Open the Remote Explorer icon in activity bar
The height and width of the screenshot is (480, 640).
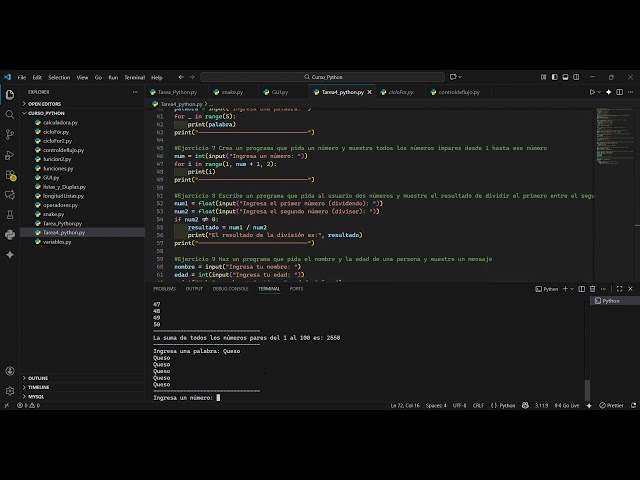click(10, 195)
